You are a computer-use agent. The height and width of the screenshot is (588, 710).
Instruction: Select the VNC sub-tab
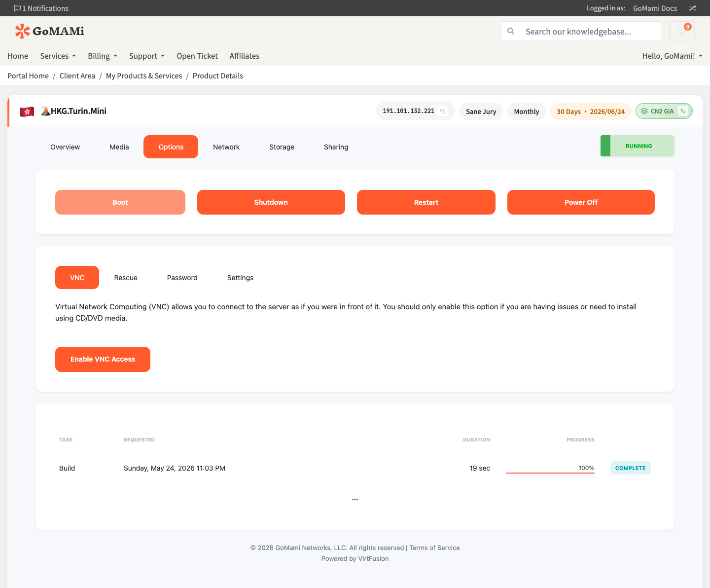(77, 278)
